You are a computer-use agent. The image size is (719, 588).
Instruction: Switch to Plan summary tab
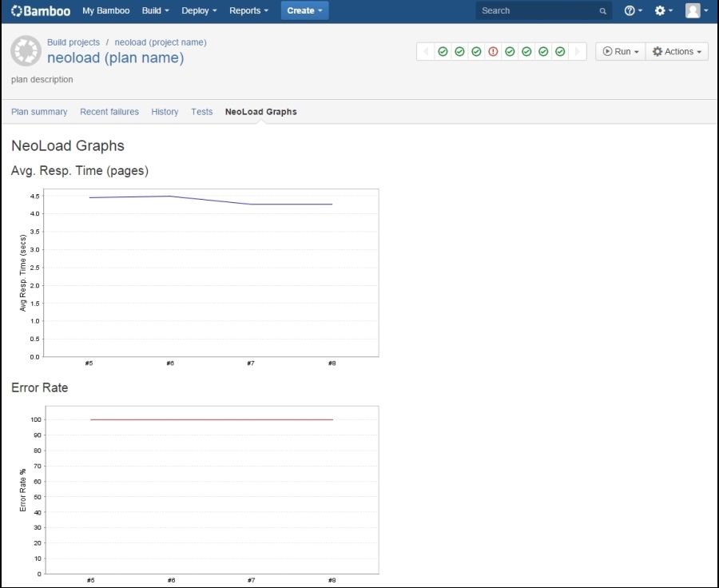tap(39, 112)
